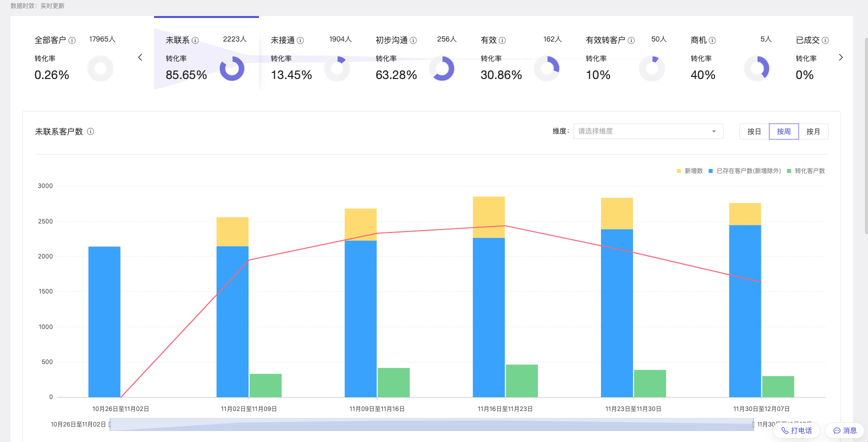
Task: Switch chart to 按日 view
Action: [x=754, y=131]
